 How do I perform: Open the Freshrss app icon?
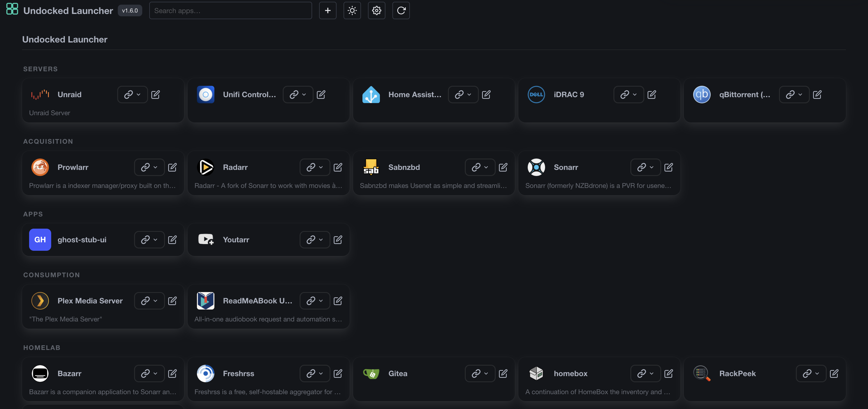coord(206,373)
